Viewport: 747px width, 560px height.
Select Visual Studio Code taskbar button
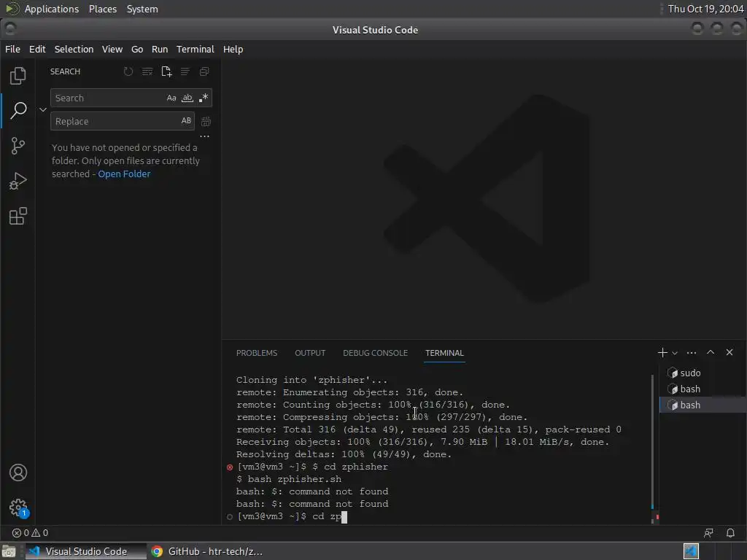86,551
